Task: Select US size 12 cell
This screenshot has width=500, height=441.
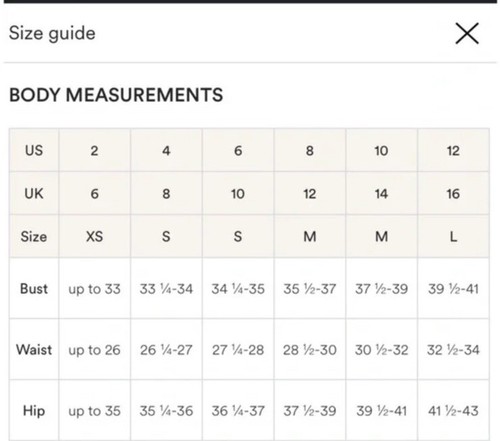Action: (453, 150)
